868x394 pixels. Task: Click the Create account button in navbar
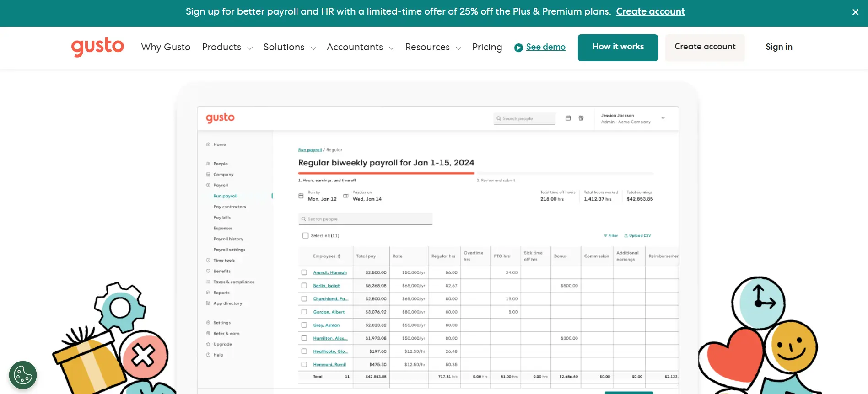pyautogui.click(x=705, y=48)
